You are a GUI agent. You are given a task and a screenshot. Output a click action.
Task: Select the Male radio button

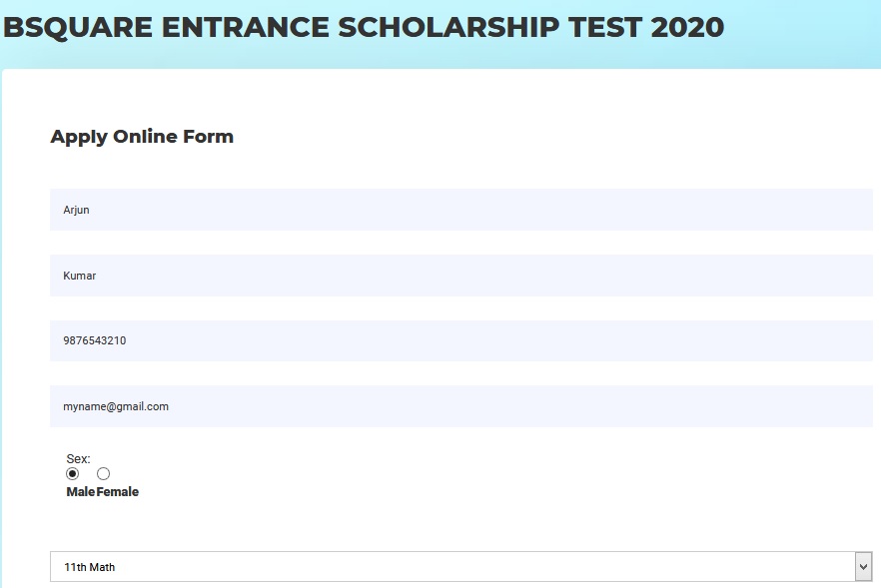tap(73, 473)
